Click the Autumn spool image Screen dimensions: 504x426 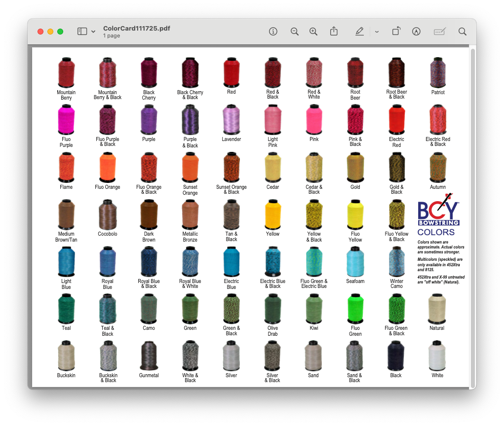pos(438,167)
